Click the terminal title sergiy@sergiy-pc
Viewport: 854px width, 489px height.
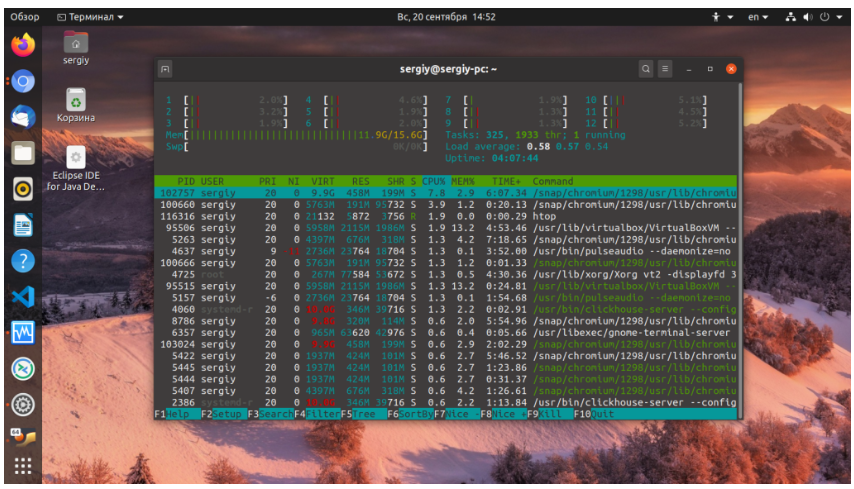pos(448,69)
